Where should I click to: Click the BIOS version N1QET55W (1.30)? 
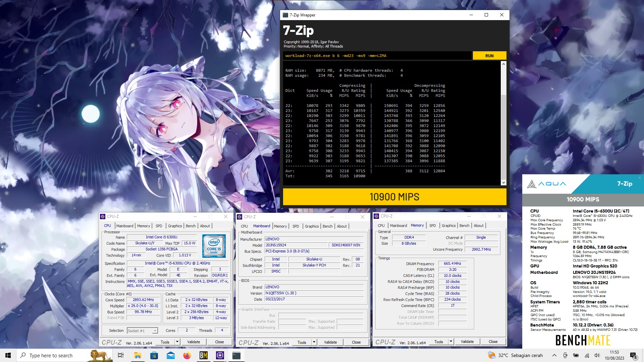pyautogui.click(x=314, y=293)
